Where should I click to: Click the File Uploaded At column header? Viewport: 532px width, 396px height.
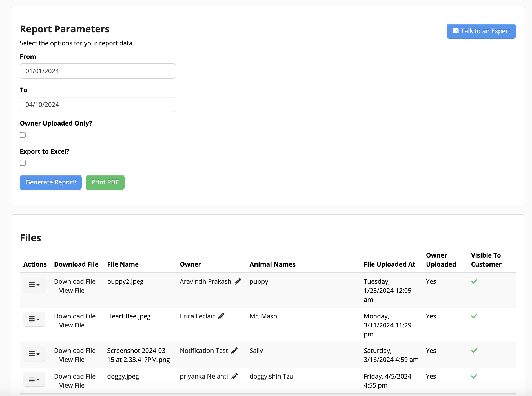click(389, 264)
